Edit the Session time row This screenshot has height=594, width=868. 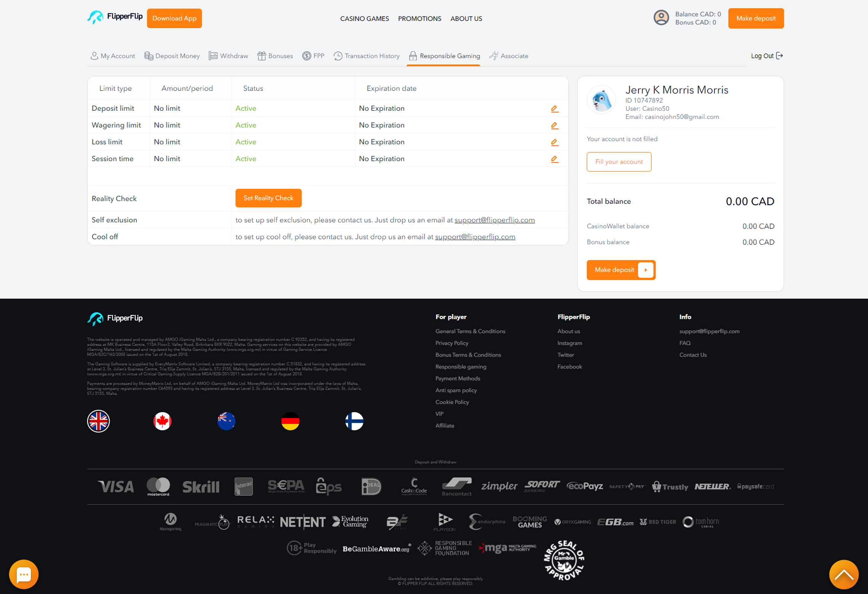(554, 159)
